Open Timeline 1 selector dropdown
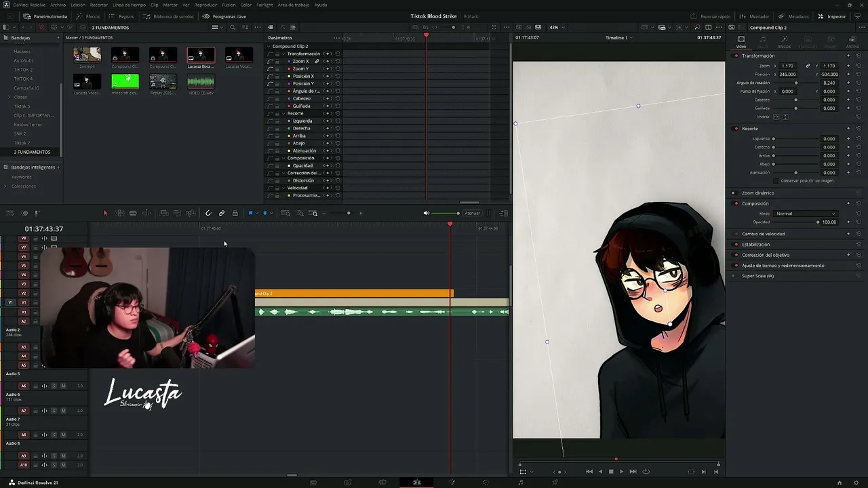868x488 pixels. 618,38
